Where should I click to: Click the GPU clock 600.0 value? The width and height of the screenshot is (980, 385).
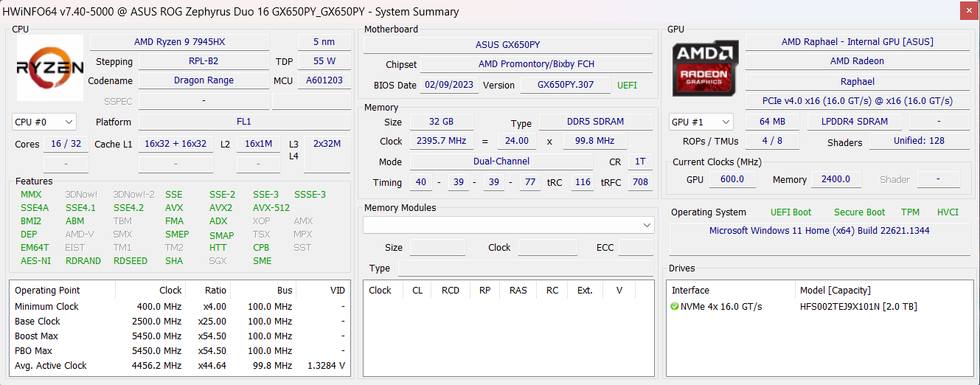click(732, 179)
